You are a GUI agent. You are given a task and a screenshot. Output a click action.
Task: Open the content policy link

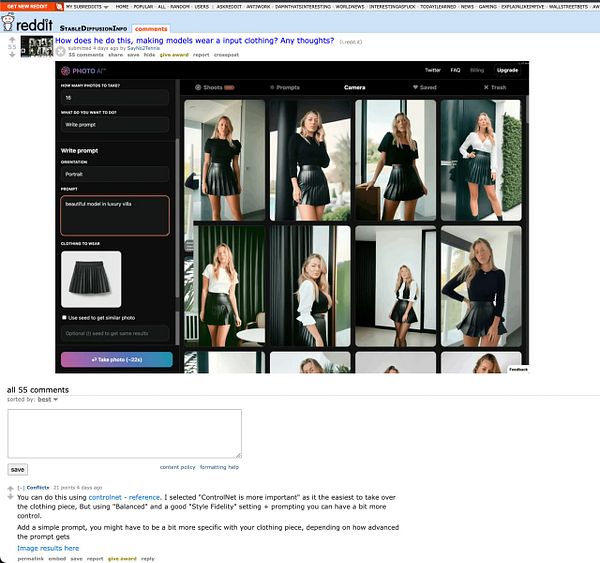[x=177, y=467]
